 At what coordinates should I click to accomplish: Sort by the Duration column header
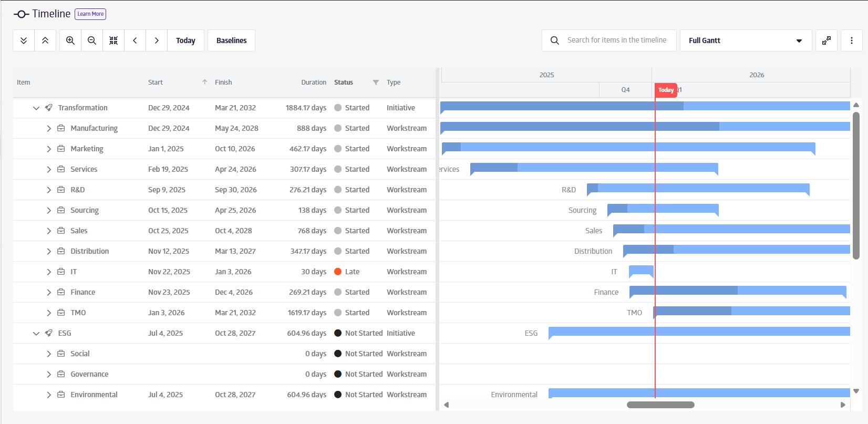click(x=314, y=82)
